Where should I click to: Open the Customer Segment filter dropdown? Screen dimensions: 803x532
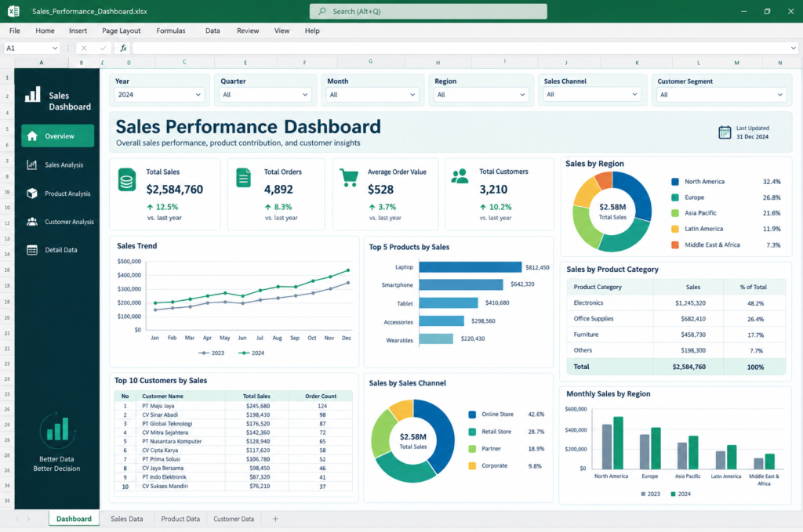[721, 95]
